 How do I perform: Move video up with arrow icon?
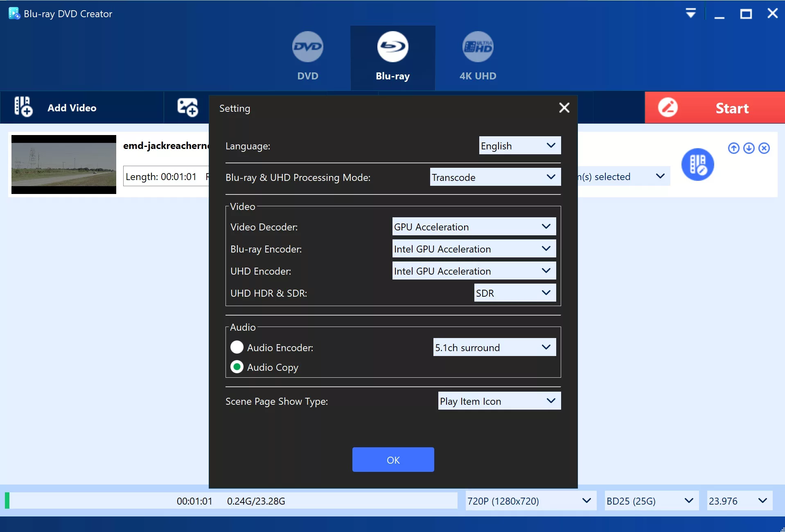[x=733, y=148]
